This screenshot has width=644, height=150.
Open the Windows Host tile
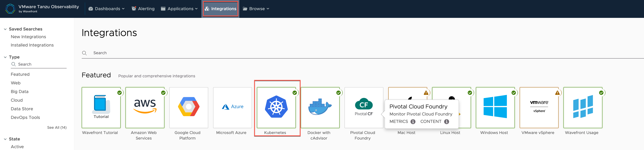[495, 107]
